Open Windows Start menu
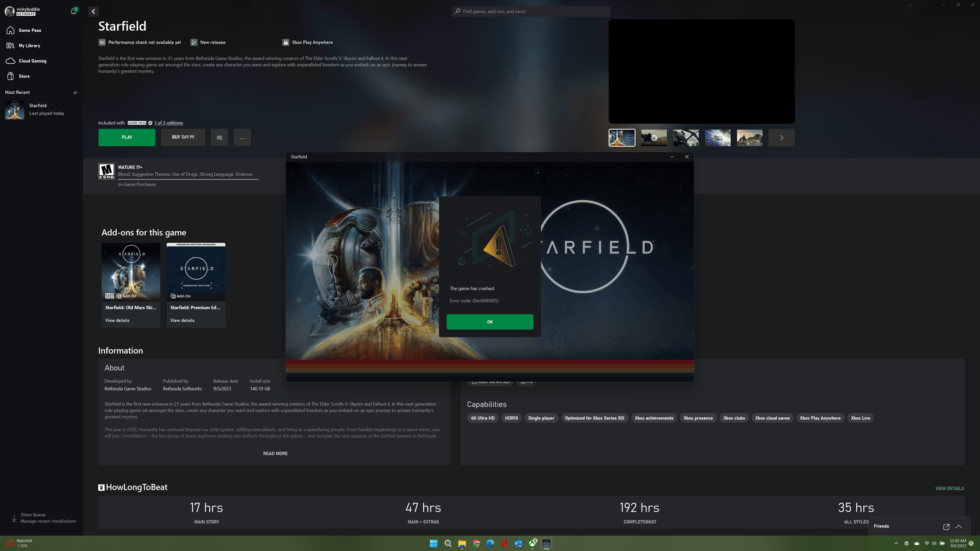This screenshot has width=980, height=551. point(433,543)
